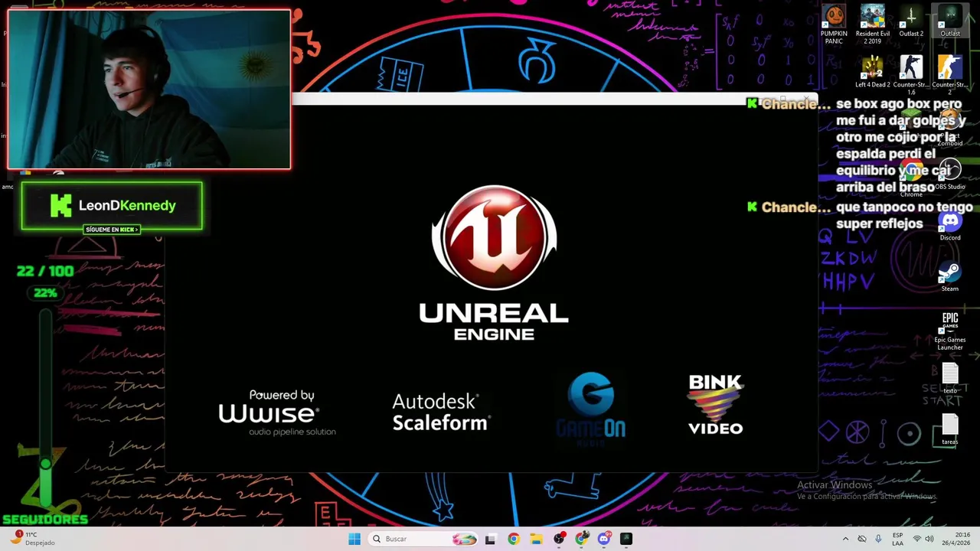980x551 pixels.
Task: Select the Outlast desktop icon
Action: [950, 21]
